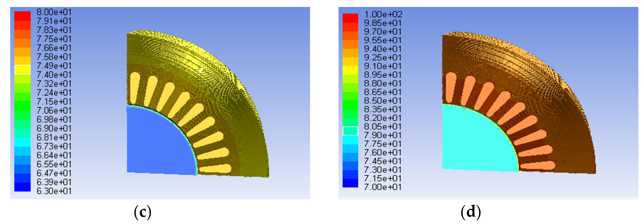Screen dimensions: 644x224
Task: Pick the 7.60e+01 legend value
Action: pos(383,152)
